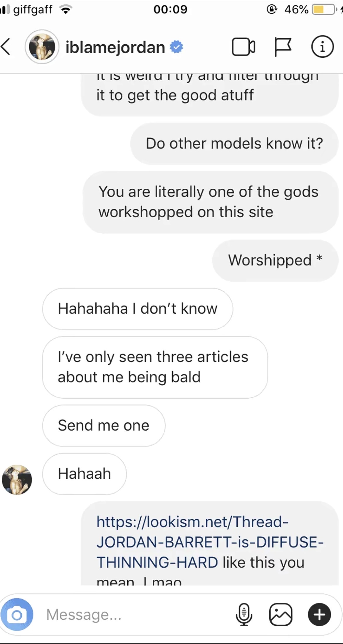
Task: Open photo gallery image picker icon
Action: coord(281,615)
